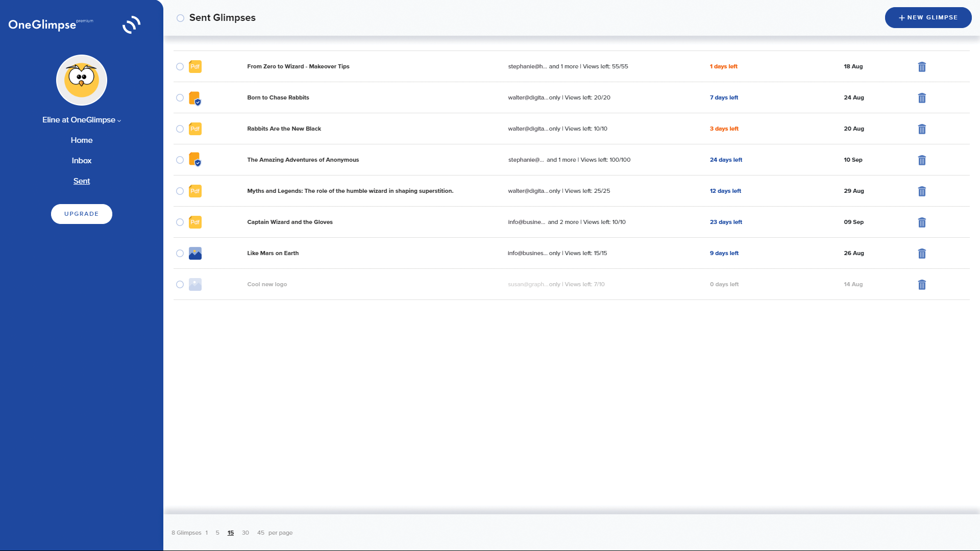The image size is (980, 551).
Task: Click the owl avatar picture
Action: (x=82, y=80)
